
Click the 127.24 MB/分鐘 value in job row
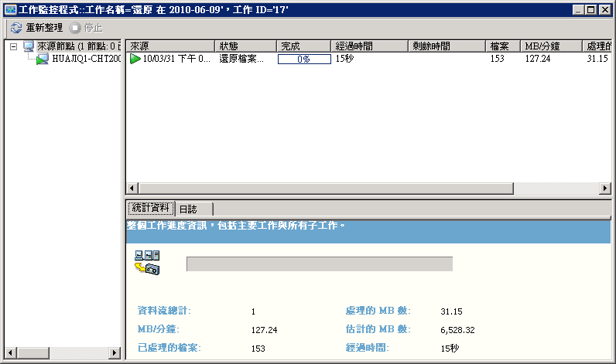[x=537, y=59]
